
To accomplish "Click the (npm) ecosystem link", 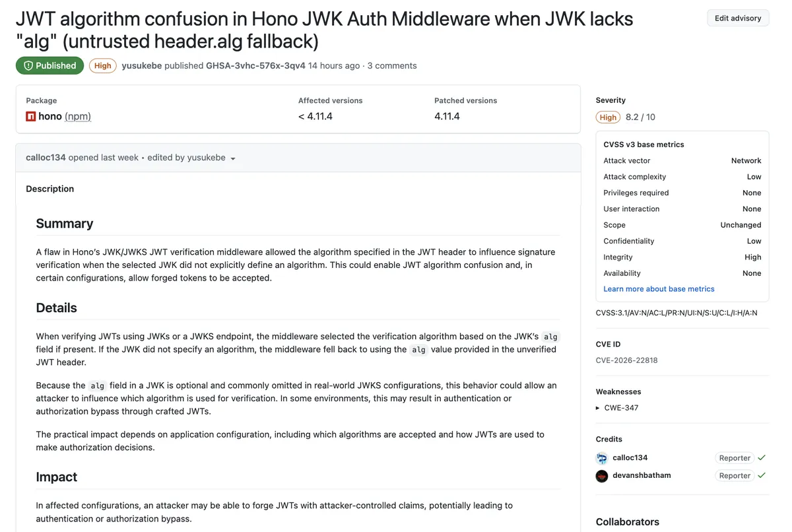I will (x=78, y=117).
